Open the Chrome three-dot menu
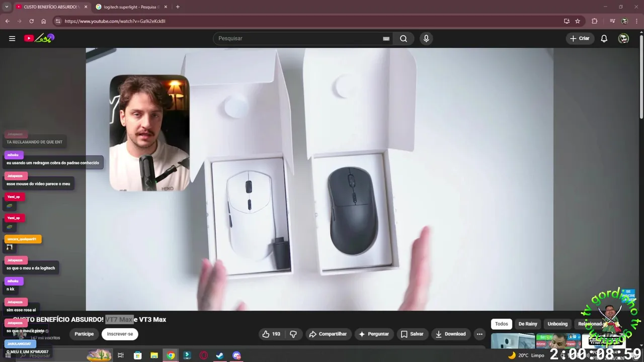 [637, 21]
